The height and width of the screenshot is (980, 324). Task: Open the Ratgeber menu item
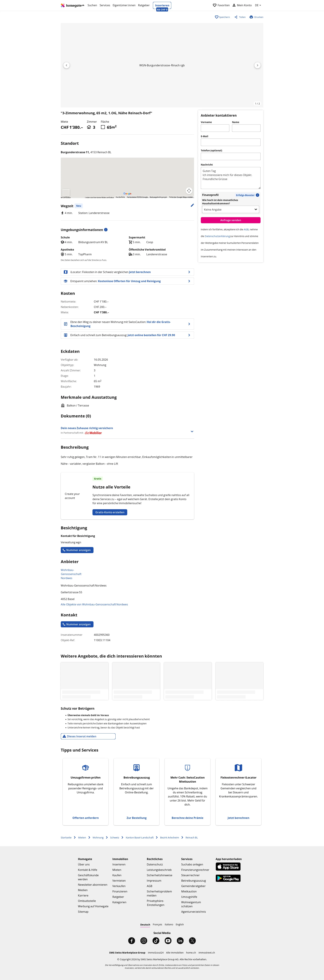[x=144, y=5]
